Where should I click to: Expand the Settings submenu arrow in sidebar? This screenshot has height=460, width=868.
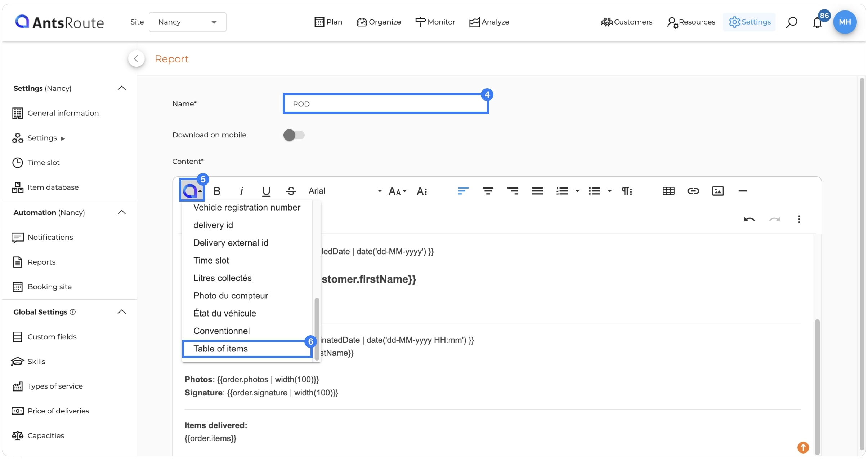pos(63,138)
